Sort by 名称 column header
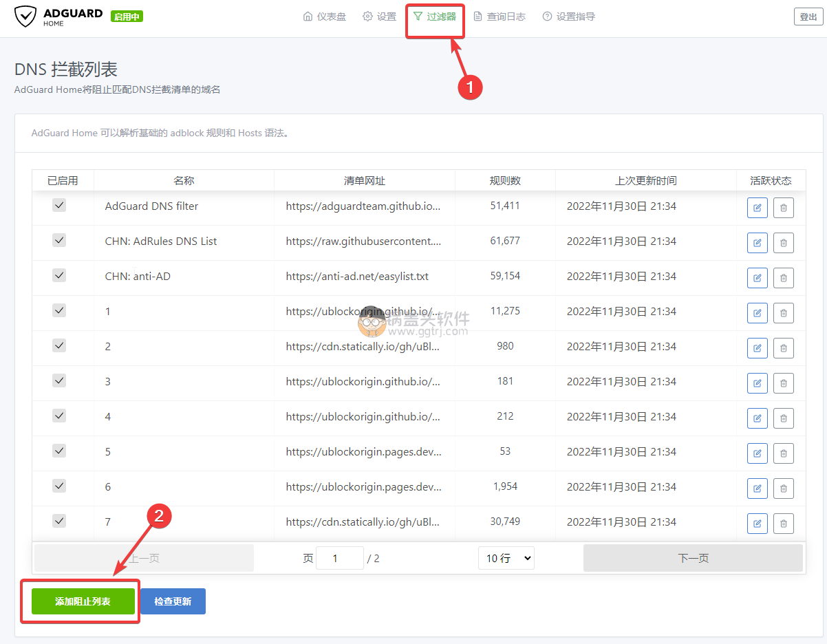 (x=184, y=181)
